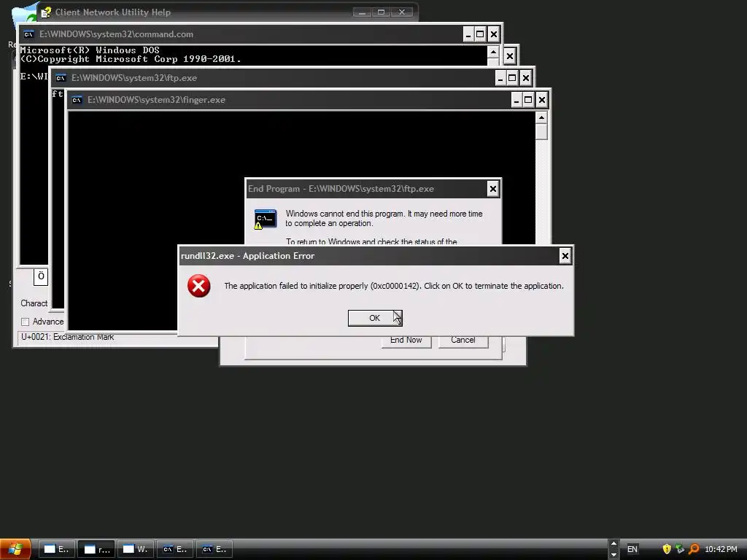Click the Client Network Utility Help title icon
The width and height of the screenshot is (747, 560).
point(46,12)
